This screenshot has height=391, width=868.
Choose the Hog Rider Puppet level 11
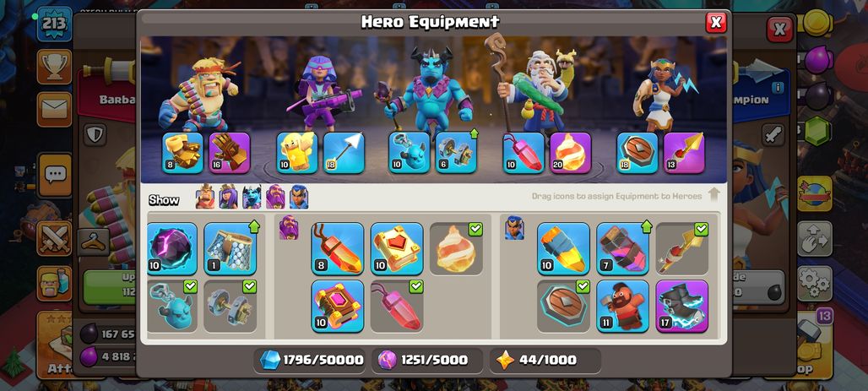pyautogui.click(x=623, y=306)
